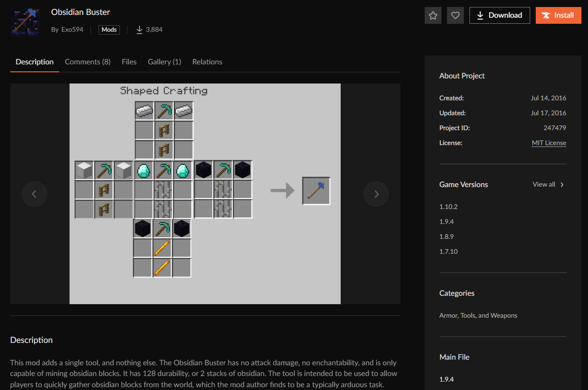Select game version 1.7.10
The height and width of the screenshot is (390, 588).
(448, 251)
